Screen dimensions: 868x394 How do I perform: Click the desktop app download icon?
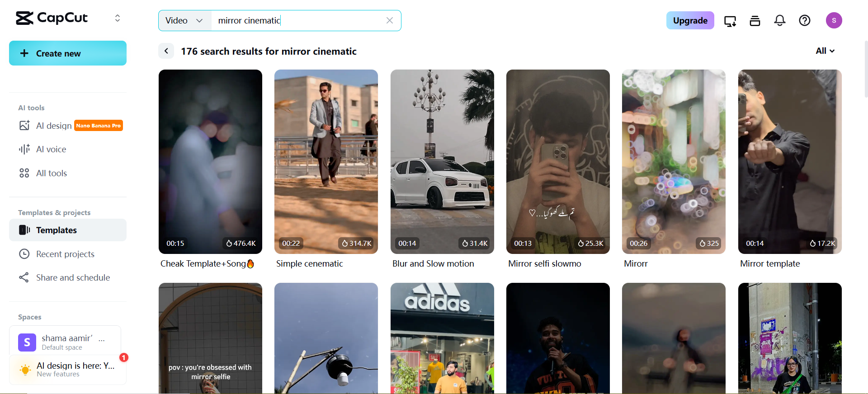coord(730,21)
